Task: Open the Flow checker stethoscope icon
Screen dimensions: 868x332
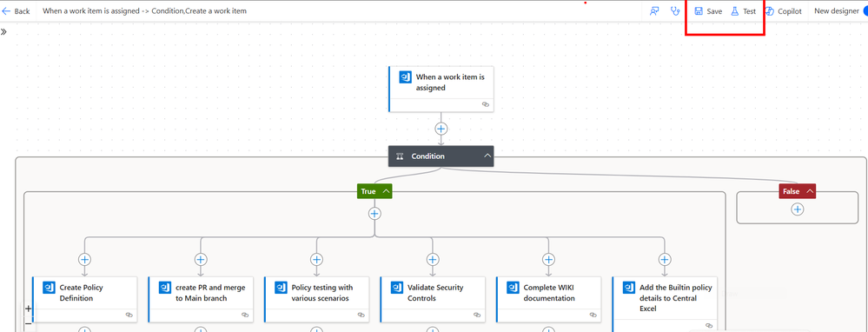Action: 675,11
